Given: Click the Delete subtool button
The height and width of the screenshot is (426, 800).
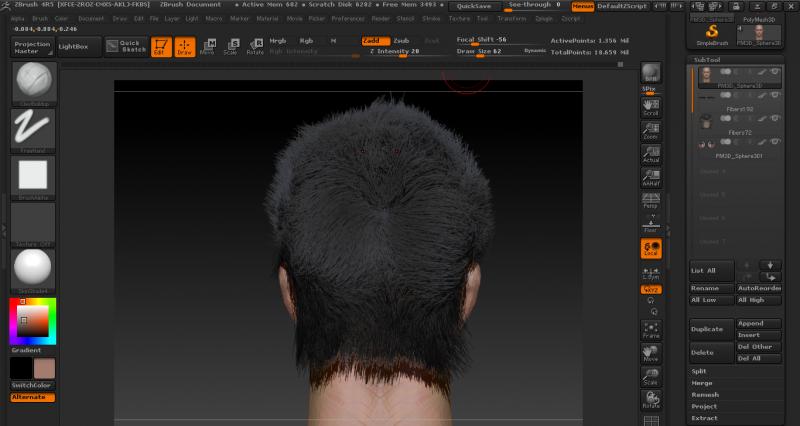Looking at the screenshot, I should tap(712, 353).
